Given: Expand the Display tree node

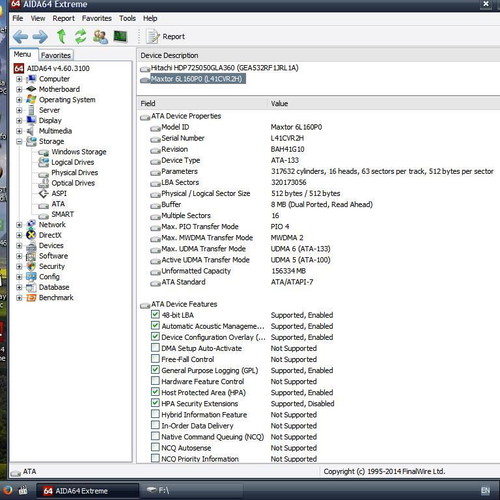Looking at the screenshot, I should pos(19,120).
